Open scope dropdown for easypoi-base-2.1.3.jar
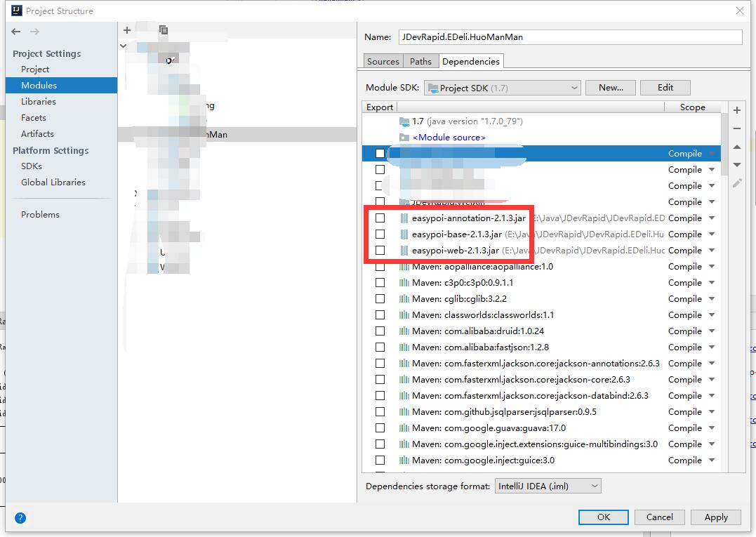 (711, 234)
